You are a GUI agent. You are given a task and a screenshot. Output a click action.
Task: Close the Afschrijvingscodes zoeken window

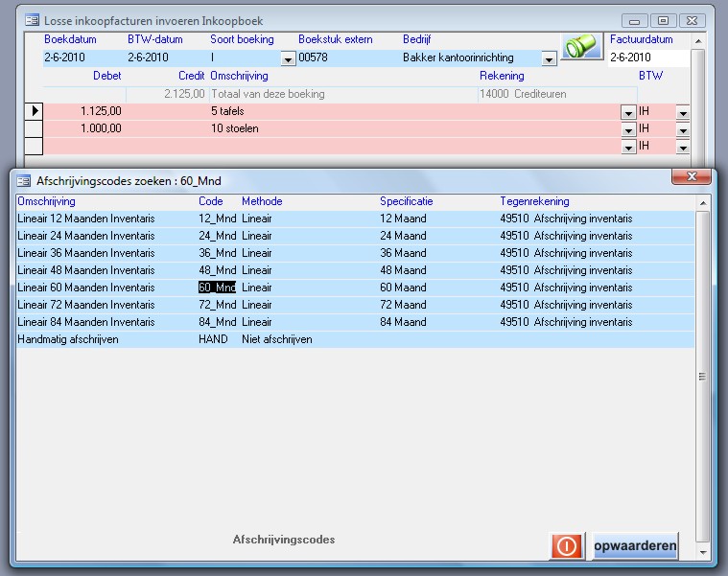coord(692,176)
